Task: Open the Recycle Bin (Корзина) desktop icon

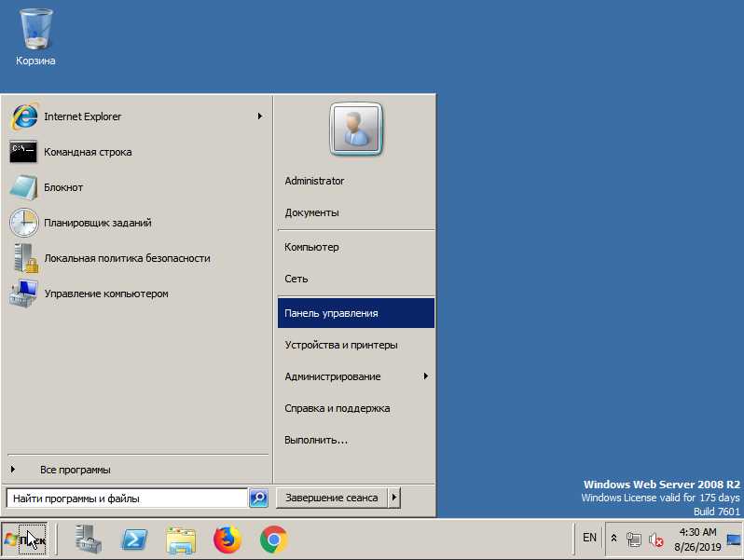Action: [35, 37]
